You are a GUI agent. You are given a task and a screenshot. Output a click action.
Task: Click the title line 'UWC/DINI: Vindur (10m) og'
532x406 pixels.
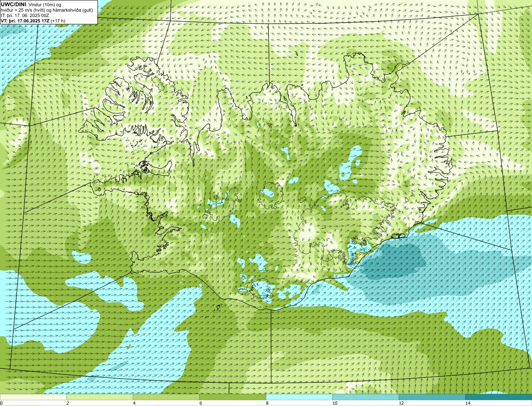[x=31, y=4]
